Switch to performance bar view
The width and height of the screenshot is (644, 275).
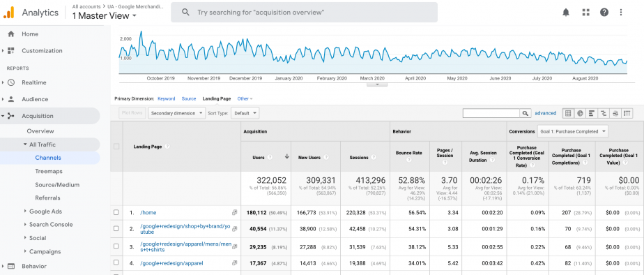coord(592,114)
